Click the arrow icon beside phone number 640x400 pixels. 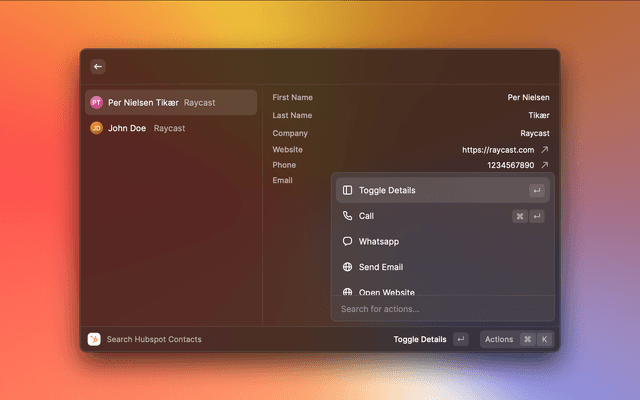545,165
